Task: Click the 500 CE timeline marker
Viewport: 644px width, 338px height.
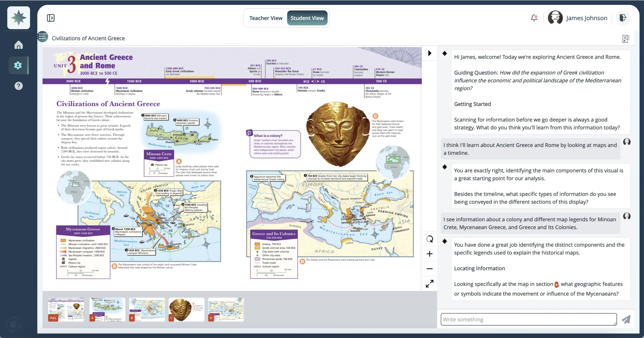Action: (x=381, y=81)
